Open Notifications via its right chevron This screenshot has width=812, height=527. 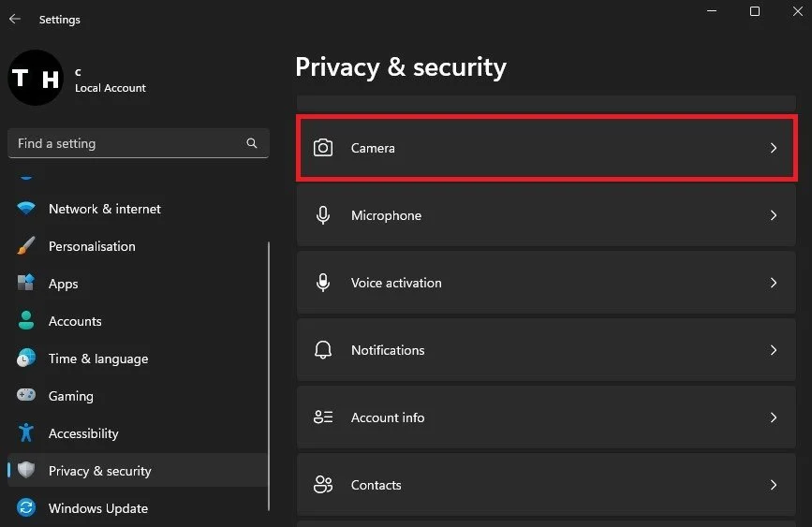(x=774, y=350)
